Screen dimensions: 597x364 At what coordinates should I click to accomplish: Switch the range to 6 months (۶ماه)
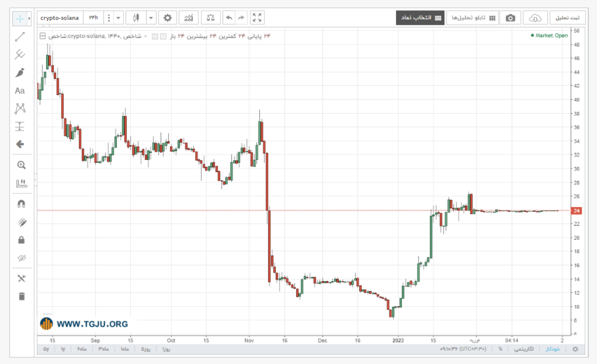click(82, 349)
